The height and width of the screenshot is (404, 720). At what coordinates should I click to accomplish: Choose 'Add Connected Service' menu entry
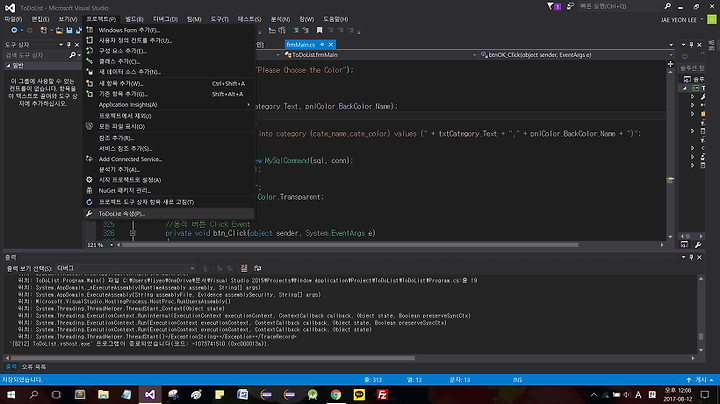[169, 159]
